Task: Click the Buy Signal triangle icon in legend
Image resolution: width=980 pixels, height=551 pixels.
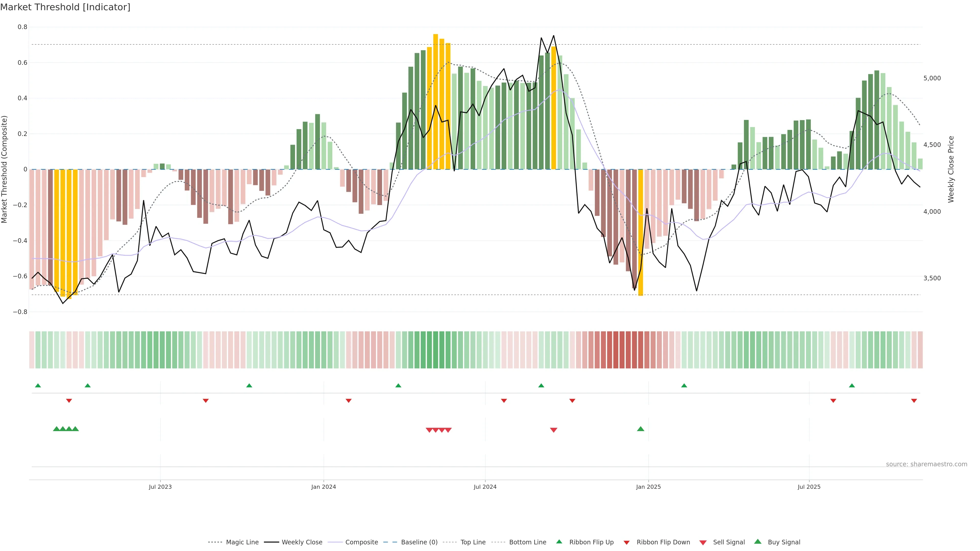Action: coord(758,542)
